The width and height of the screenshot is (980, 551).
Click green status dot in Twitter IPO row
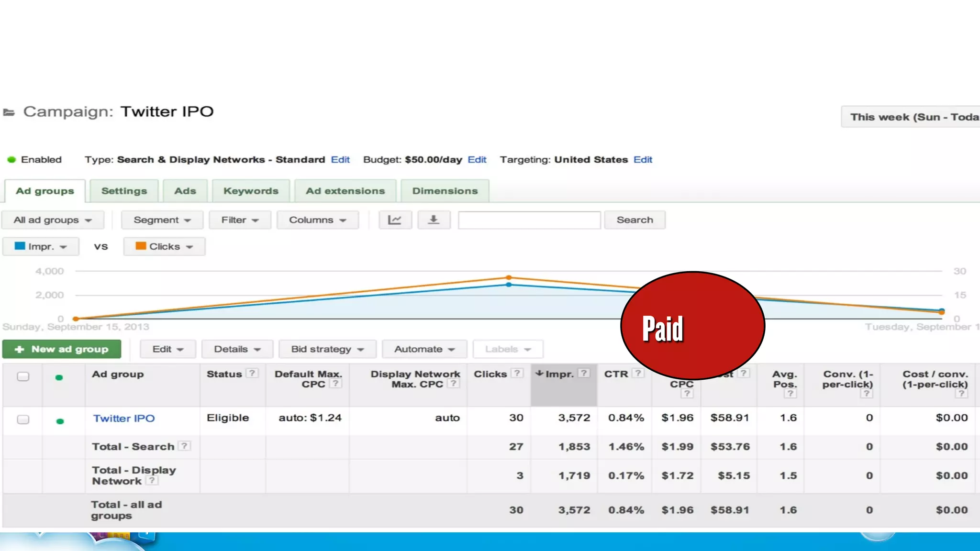(x=60, y=421)
